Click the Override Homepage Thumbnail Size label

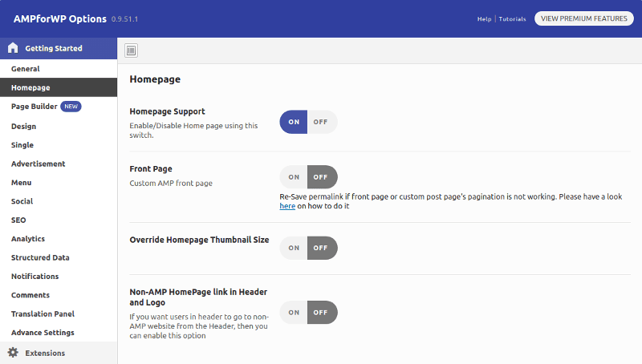199,240
